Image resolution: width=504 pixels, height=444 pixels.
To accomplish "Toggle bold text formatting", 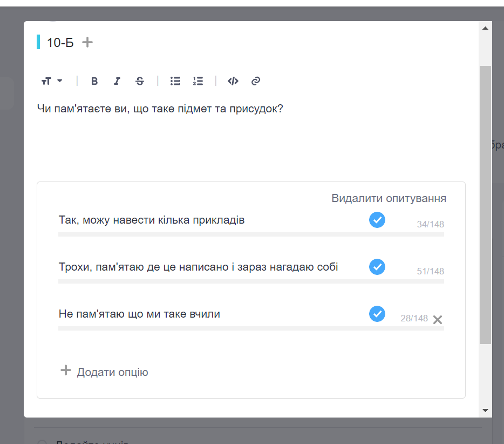I will point(94,81).
